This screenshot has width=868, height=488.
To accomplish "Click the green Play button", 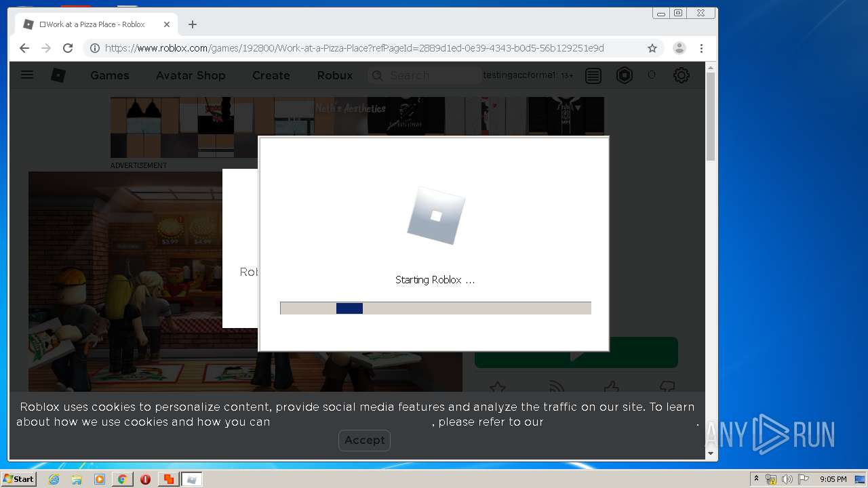I will (576, 352).
